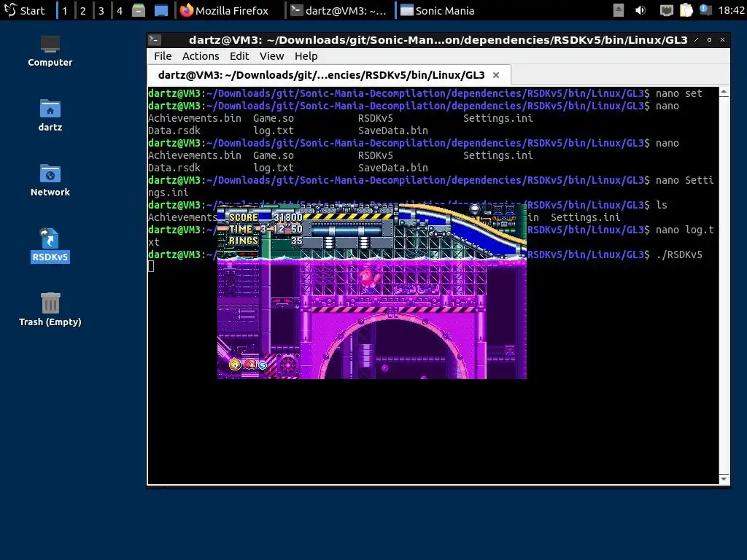Switch to Sonic Mania taskbar window

click(438, 10)
